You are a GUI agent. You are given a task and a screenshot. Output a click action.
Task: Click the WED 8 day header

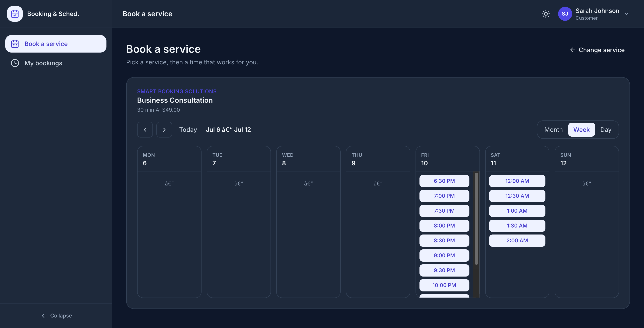(x=308, y=159)
